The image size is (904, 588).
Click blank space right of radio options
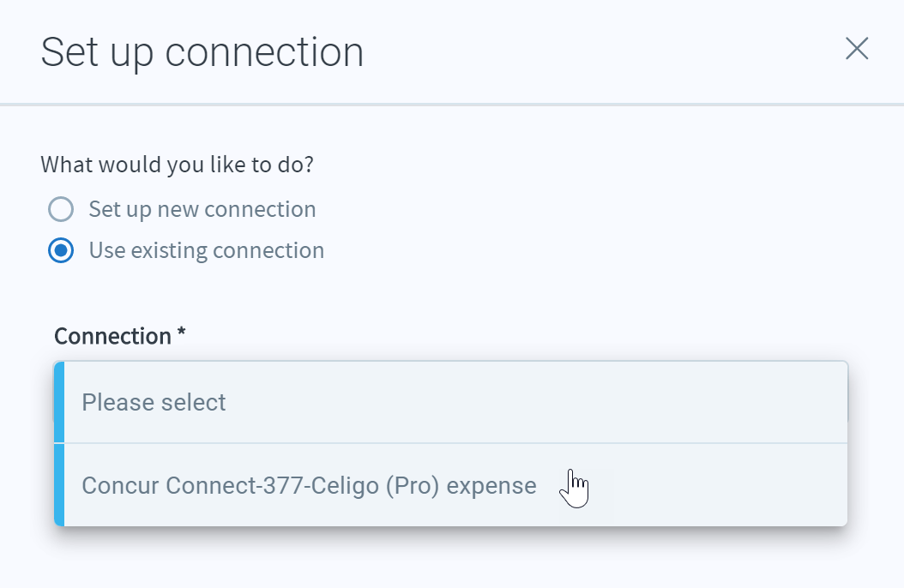(x=576, y=231)
